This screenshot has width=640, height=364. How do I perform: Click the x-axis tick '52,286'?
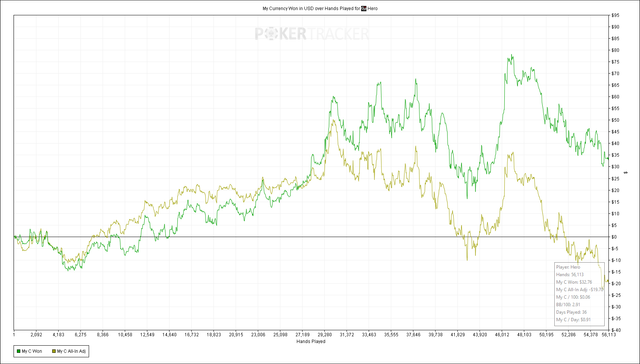point(569,335)
